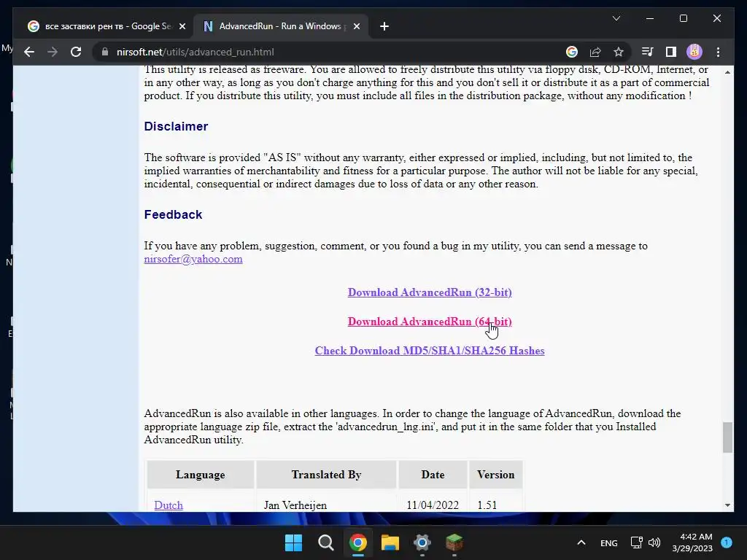Open notification badge icon
The height and width of the screenshot is (560, 747).
pos(727,542)
